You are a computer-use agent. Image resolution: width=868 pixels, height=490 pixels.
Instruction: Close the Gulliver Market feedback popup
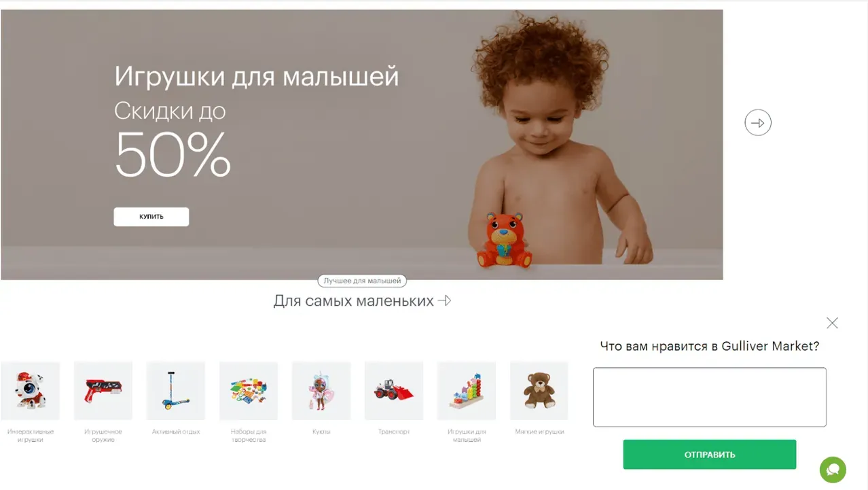click(x=832, y=323)
